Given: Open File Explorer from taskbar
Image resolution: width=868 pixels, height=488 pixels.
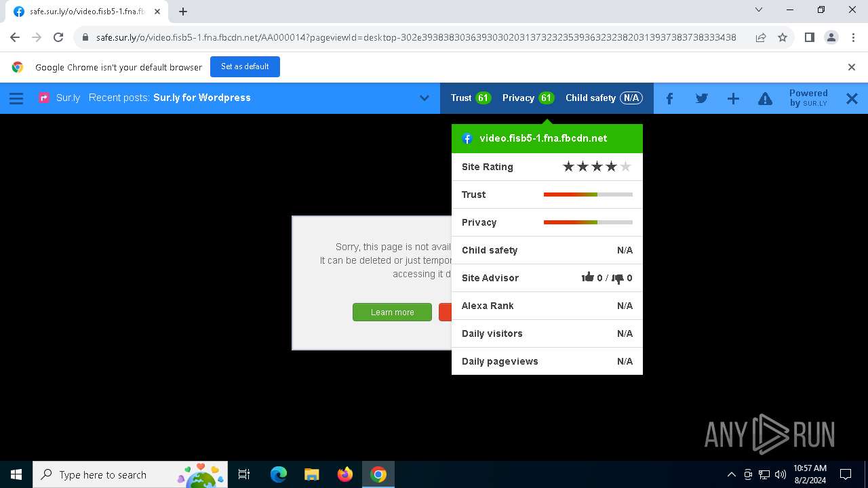Looking at the screenshot, I should pyautogui.click(x=311, y=474).
